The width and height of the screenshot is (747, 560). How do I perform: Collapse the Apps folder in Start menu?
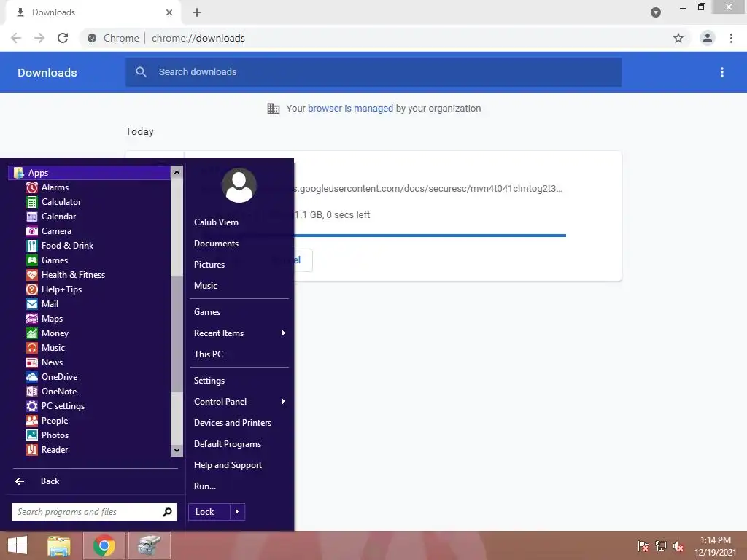(90, 173)
